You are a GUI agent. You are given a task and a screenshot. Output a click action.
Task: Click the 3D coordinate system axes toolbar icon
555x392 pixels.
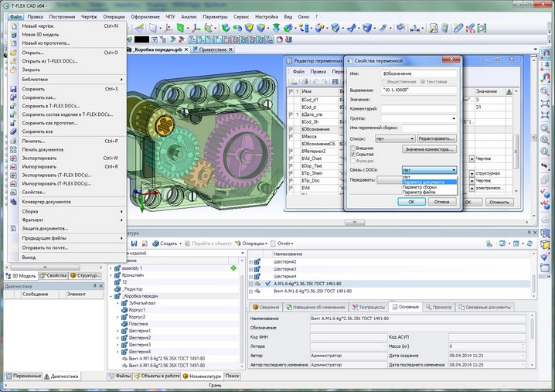(x=196, y=28)
